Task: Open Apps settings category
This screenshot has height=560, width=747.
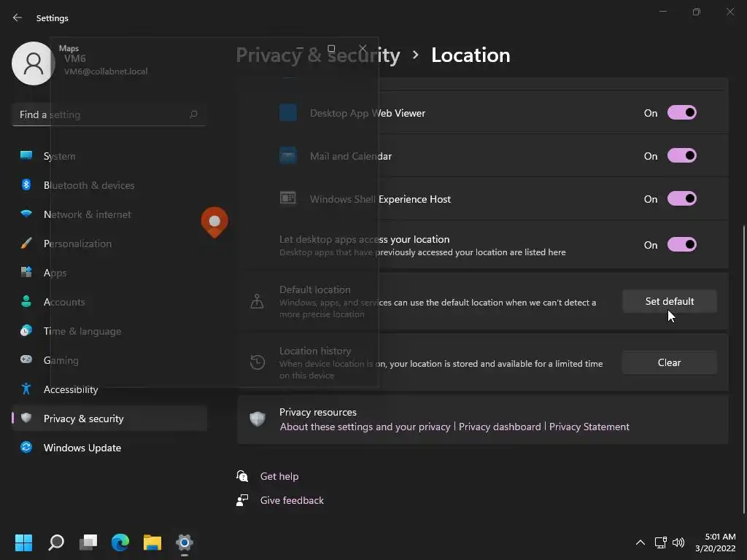Action: pyautogui.click(x=109, y=273)
